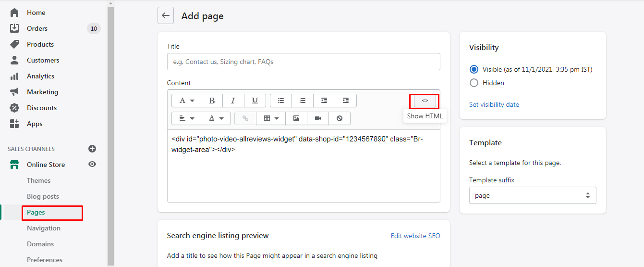Click the Set visibility date link
Screen dimensions: 644x267
[494, 104]
